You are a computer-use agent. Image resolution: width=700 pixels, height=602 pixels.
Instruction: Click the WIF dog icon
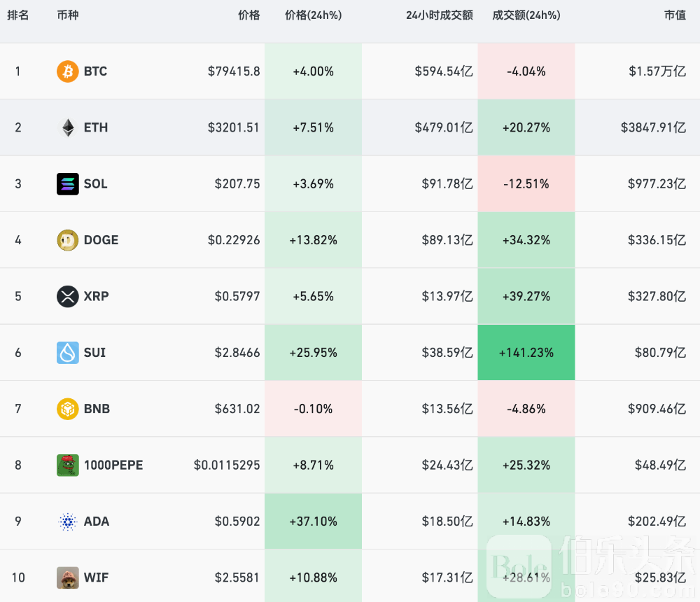68,578
